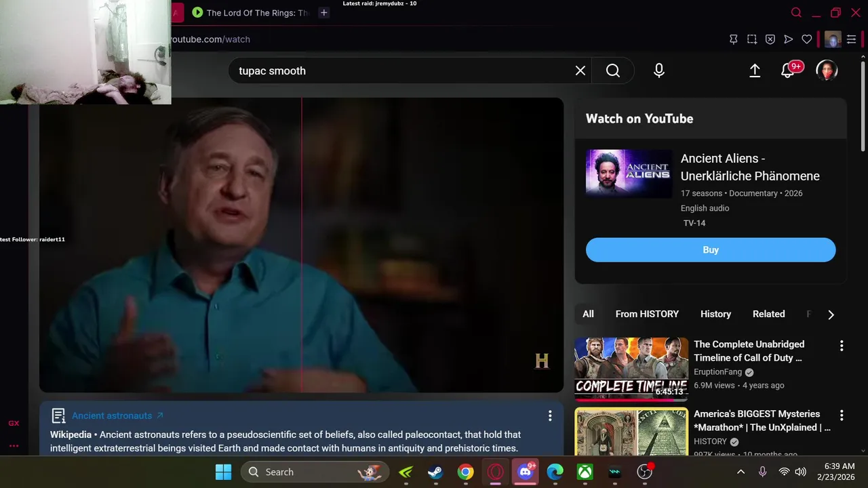This screenshot has height=488, width=868.
Task: Bookmark page with heart icon
Action: point(807,39)
